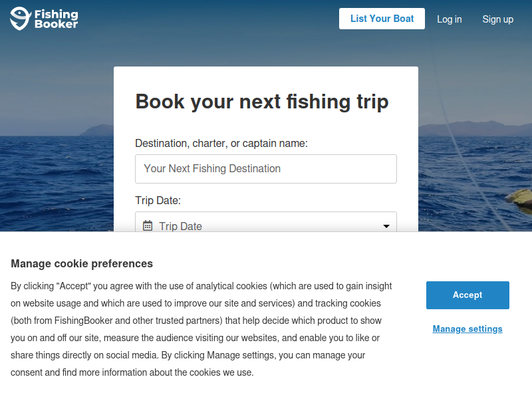
Task: Click the "Book your next fishing trip" heading
Action: point(262,102)
